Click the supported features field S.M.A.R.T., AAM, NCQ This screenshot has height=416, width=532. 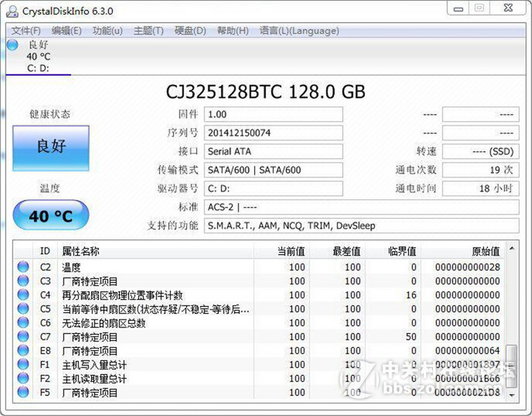click(362, 226)
